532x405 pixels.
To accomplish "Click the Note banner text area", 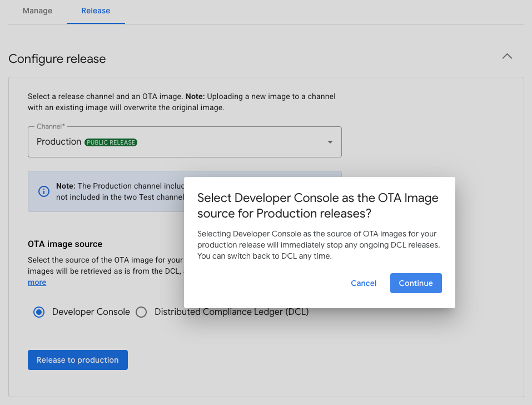I will (x=139, y=191).
